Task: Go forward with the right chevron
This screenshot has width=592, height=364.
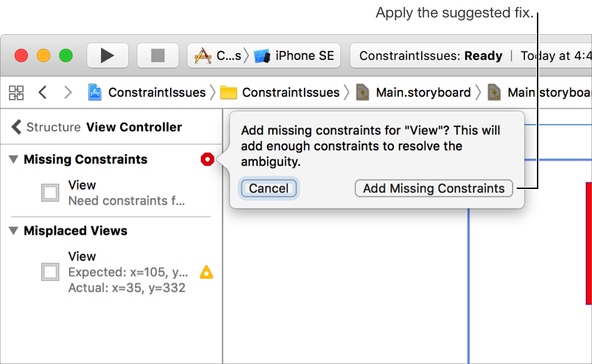Action: pos(68,92)
